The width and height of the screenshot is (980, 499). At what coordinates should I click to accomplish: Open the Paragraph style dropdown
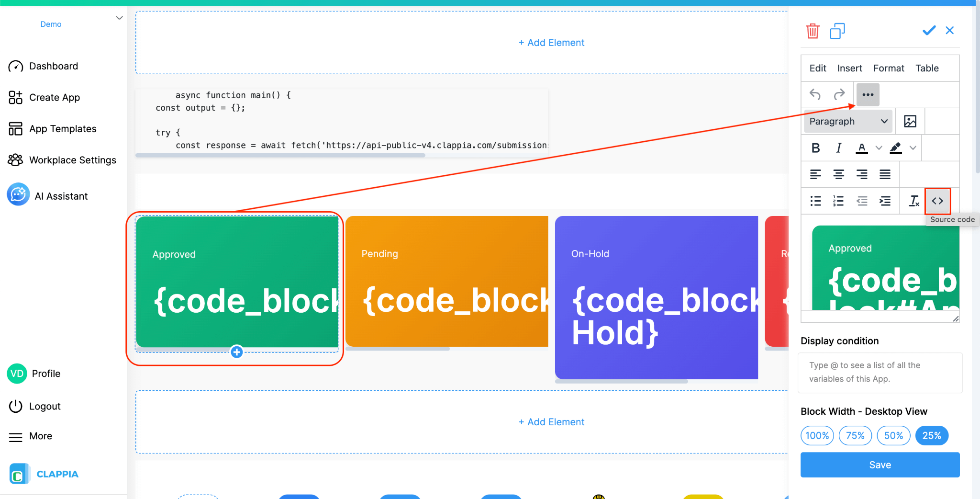point(847,121)
